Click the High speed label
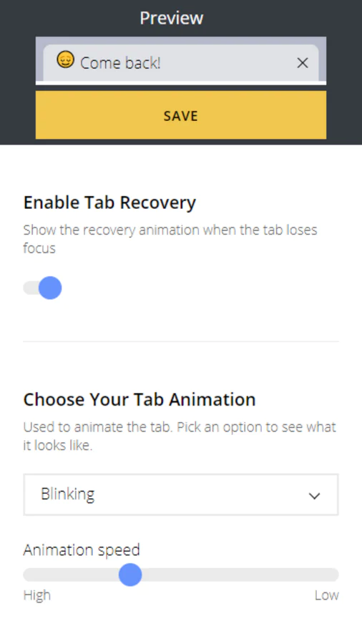Viewport: 362px width, 644px height. point(37,595)
